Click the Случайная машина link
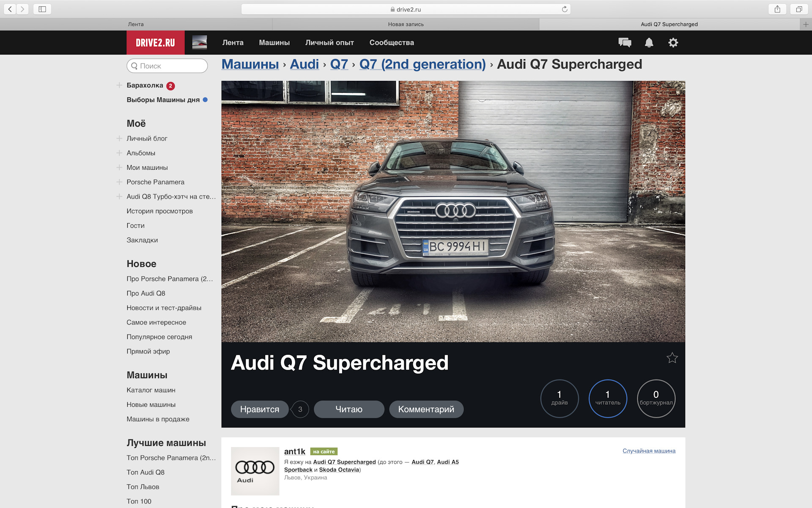Image resolution: width=812 pixels, height=508 pixels. (x=649, y=451)
